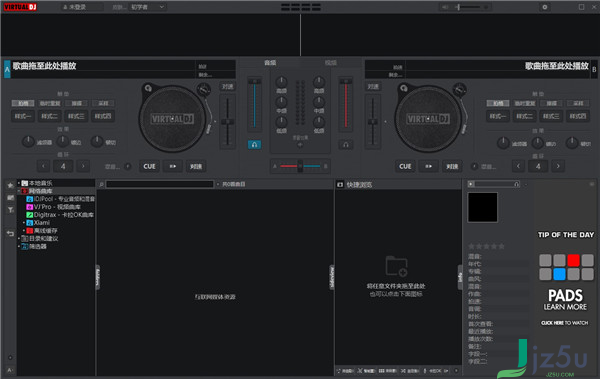Open the 音频 mixer tab
The width and height of the screenshot is (600, 379).
(270, 62)
